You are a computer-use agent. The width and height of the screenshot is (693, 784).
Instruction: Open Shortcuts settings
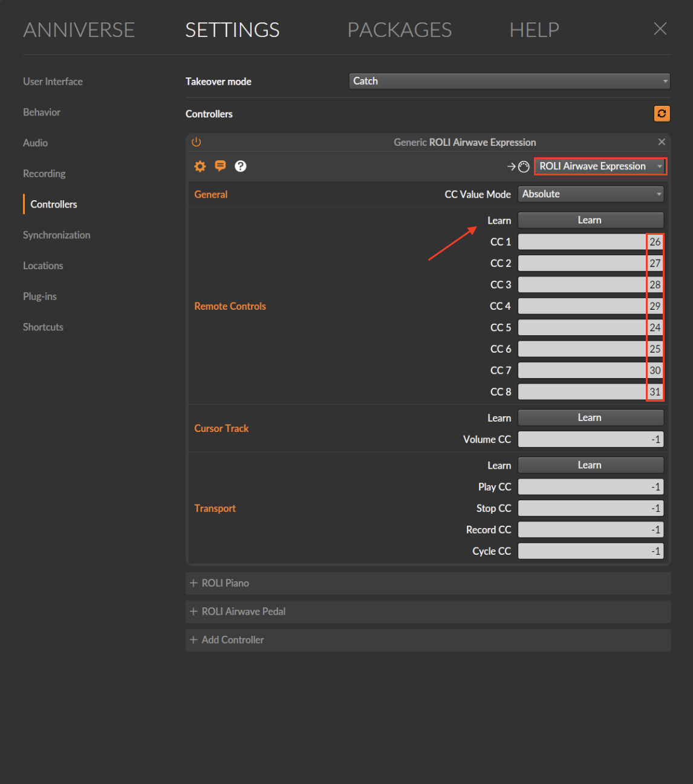[x=43, y=327]
